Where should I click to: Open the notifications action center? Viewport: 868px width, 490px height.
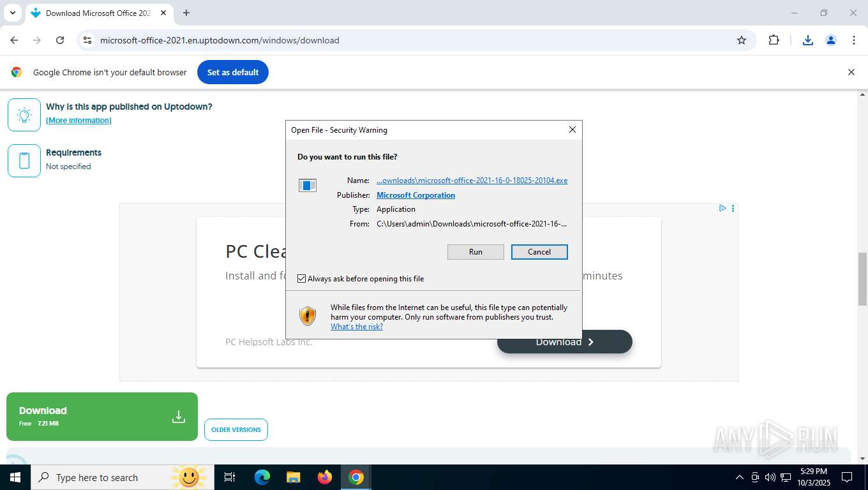pyautogui.click(x=847, y=477)
